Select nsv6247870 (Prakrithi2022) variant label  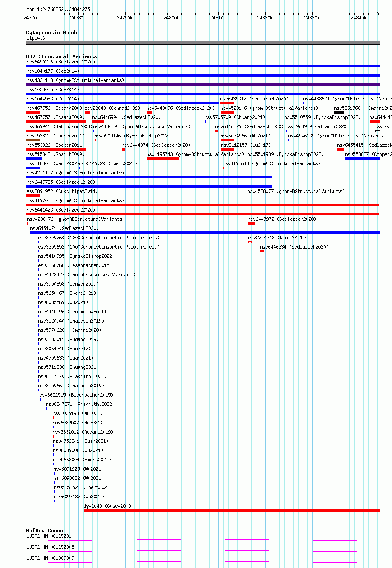[x=72, y=376]
